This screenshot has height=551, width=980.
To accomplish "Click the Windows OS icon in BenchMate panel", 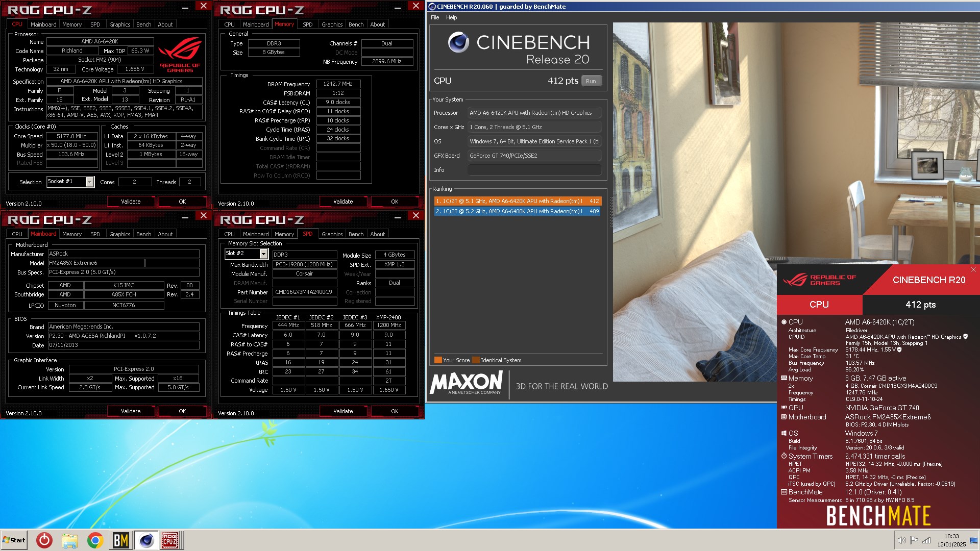I will click(784, 433).
